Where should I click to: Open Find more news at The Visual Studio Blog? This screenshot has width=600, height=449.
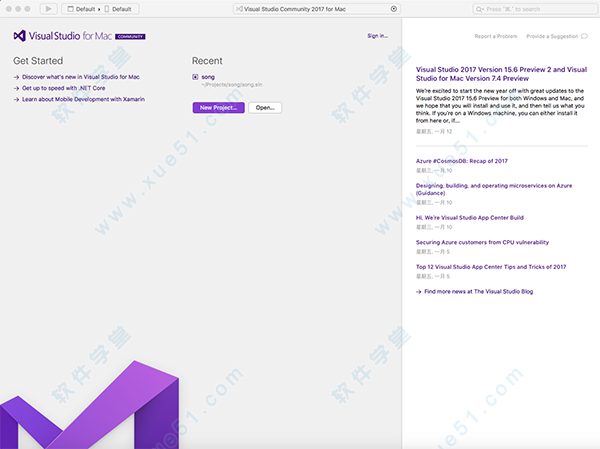tap(479, 292)
